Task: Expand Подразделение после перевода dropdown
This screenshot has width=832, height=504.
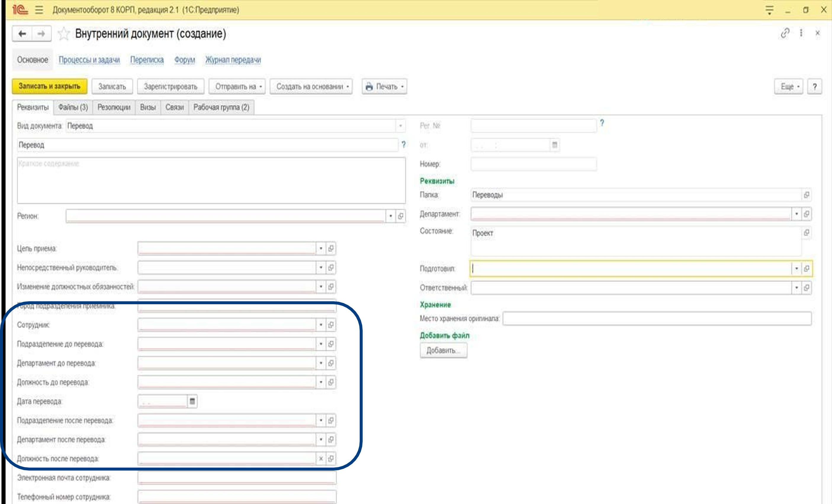Action: point(321,420)
